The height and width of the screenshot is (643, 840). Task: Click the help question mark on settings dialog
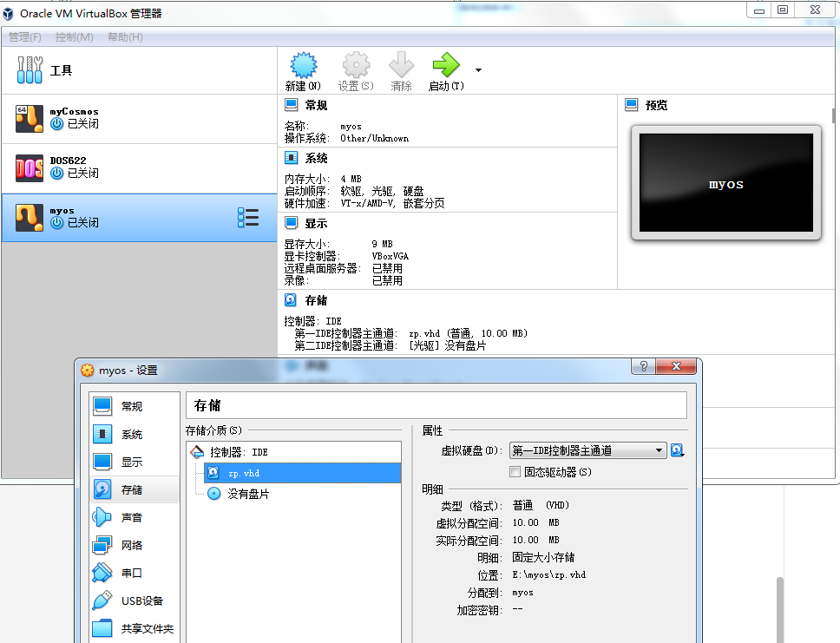tap(642, 366)
